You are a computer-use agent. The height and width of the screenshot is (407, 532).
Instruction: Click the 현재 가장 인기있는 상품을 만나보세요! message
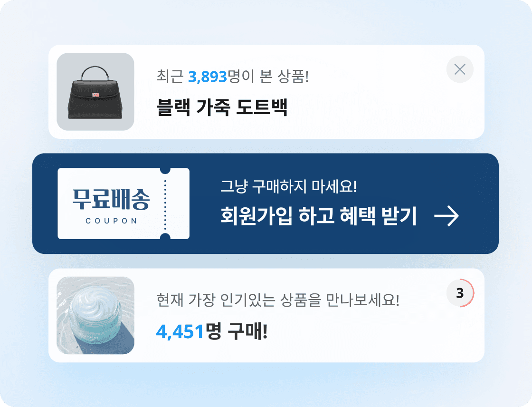(x=278, y=300)
